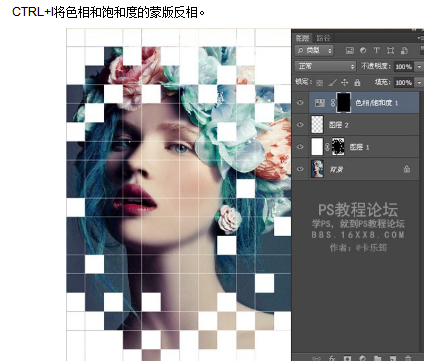Click the smart object filter icon
Viewport: 424px width, 361px height.
click(404, 50)
